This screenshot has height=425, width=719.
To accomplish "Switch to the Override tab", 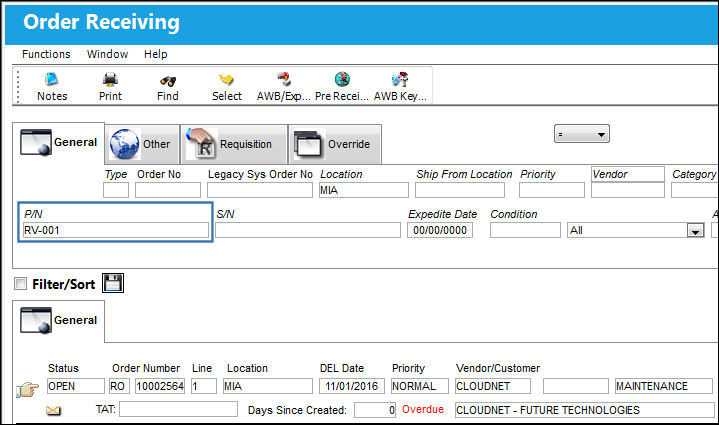I will pyautogui.click(x=335, y=144).
